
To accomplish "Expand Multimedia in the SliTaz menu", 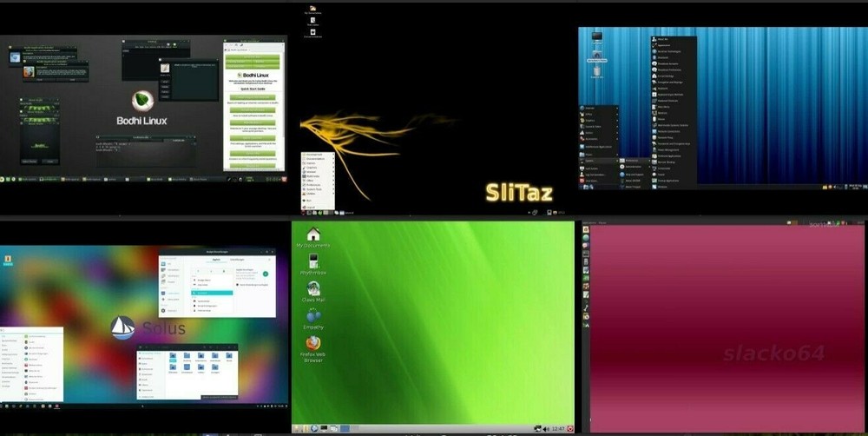I will (x=319, y=176).
